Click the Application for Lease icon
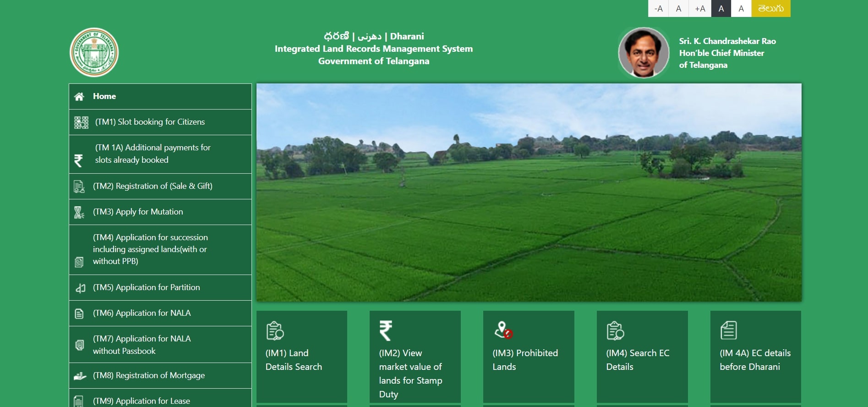This screenshot has height=407, width=868. (79, 401)
